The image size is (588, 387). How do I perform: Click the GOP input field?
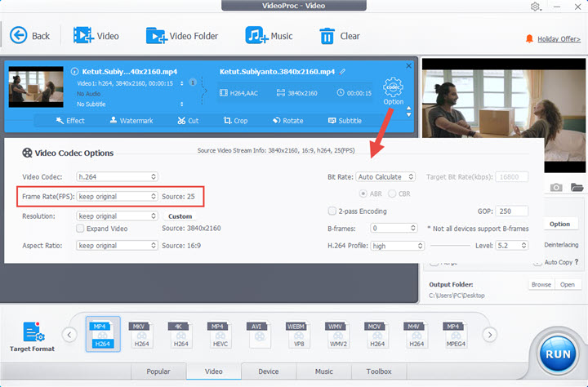point(512,211)
